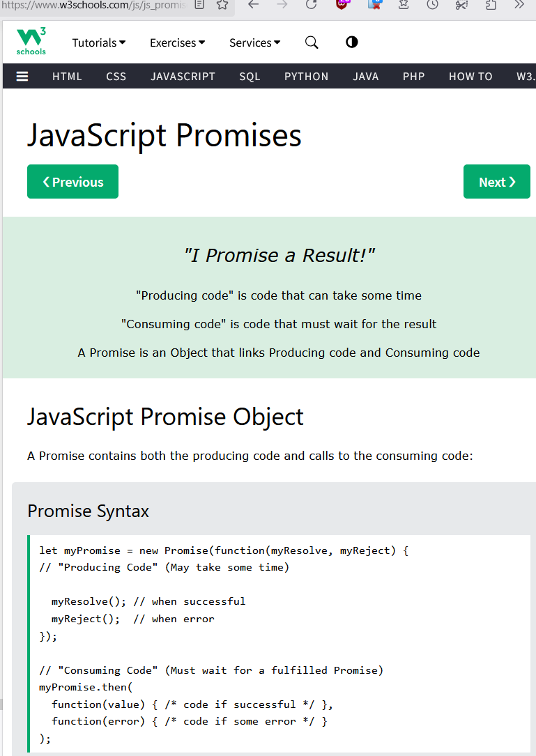This screenshot has height=756, width=536.
Task: Open the PYTHON tutorial tab
Action: pyautogui.click(x=307, y=76)
